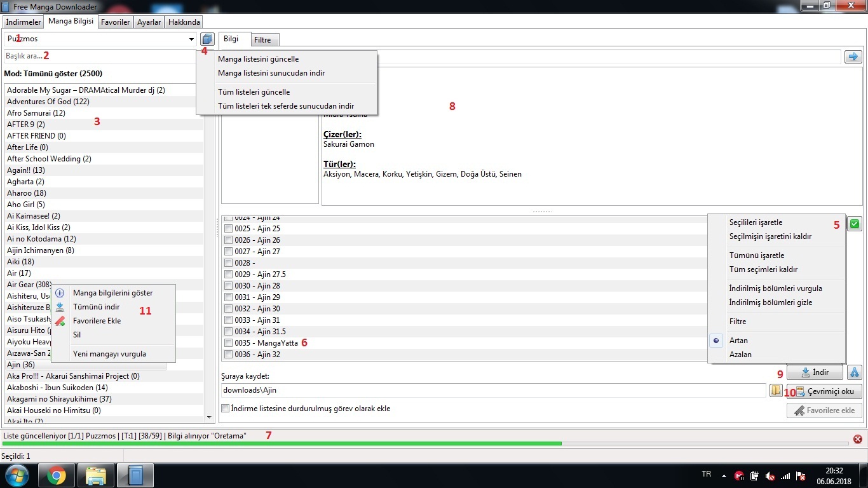Click the green update progress bar
Screen dimensions: 868x488
(x=425, y=443)
